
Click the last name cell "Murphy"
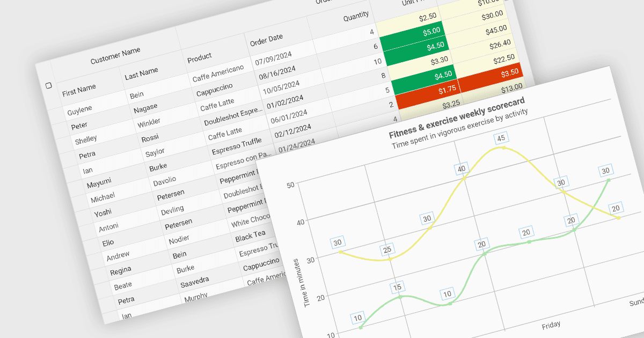pyautogui.click(x=196, y=297)
